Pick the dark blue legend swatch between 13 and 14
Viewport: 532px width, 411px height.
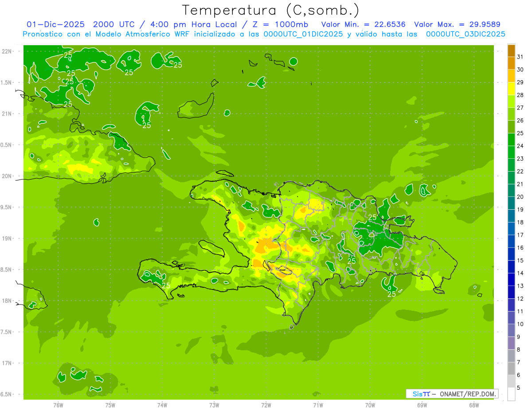511,279
